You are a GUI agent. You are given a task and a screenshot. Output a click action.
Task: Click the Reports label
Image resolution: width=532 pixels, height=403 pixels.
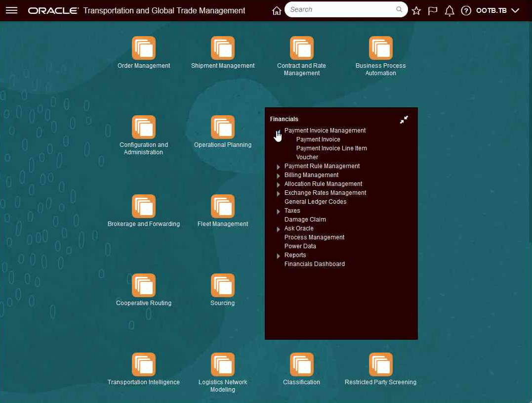[x=295, y=255]
